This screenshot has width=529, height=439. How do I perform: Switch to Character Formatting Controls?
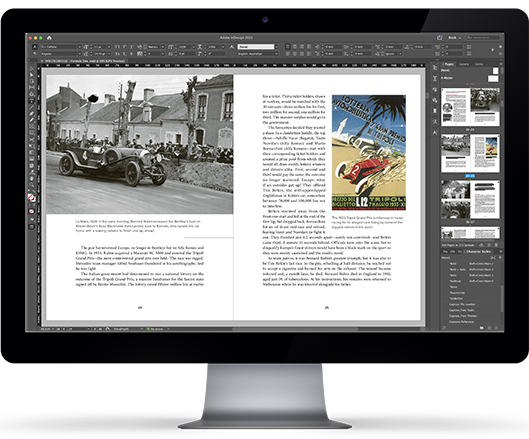(x=35, y=47)
